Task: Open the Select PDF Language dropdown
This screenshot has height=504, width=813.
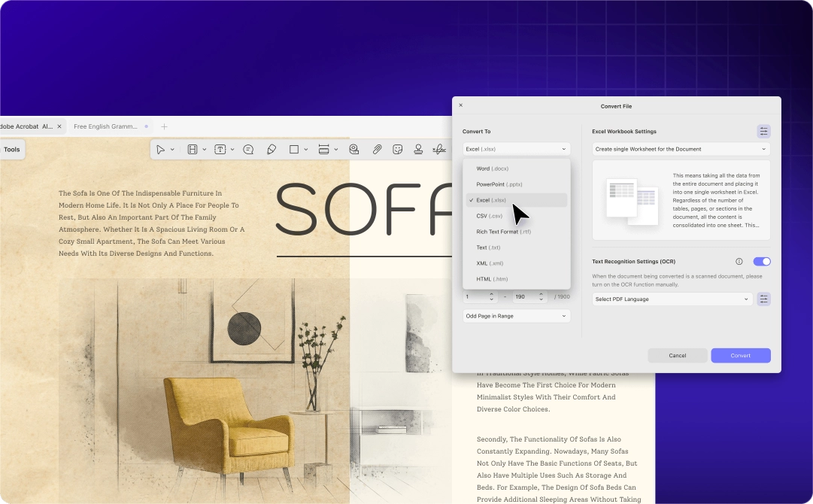Action: tap(672, 299)
